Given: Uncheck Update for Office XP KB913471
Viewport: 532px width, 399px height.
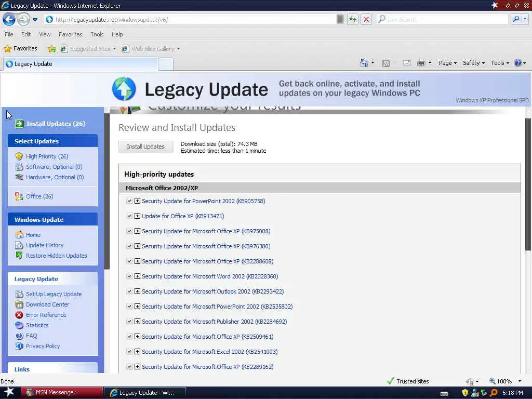Looking at the screenshot, I should point(129,216).
